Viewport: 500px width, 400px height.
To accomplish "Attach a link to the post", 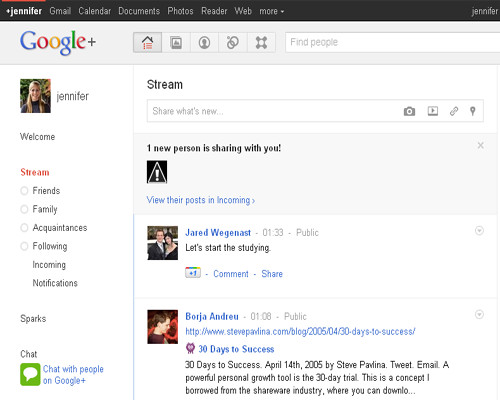I will pos(454,111).
